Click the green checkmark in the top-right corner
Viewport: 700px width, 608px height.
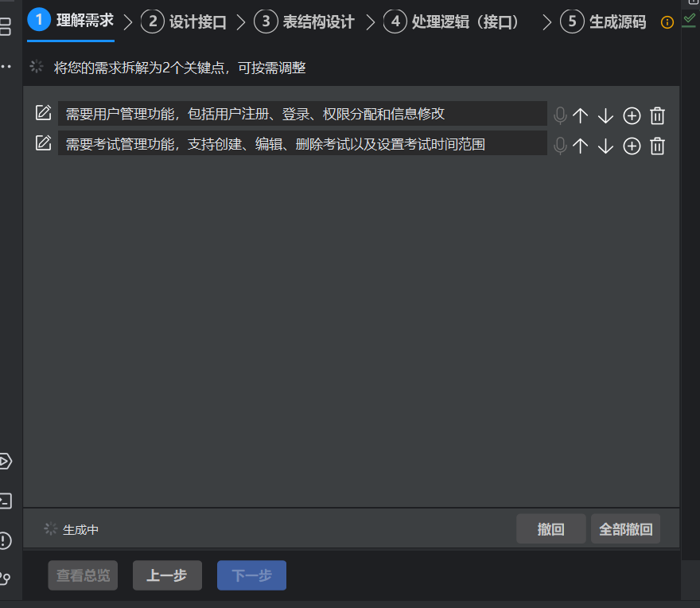[688, 19]
